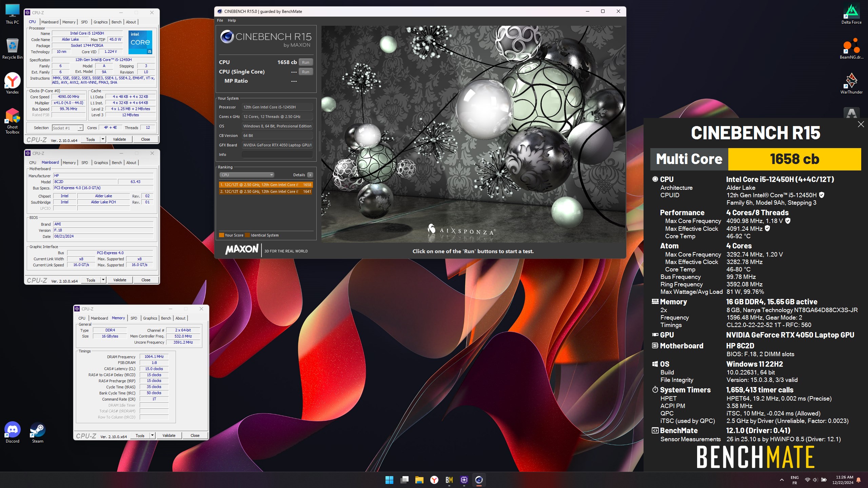868x488 pixels.
Task: Click the Ranking Details arrow button
Action: pyautogui.click(x=310, y=175)
